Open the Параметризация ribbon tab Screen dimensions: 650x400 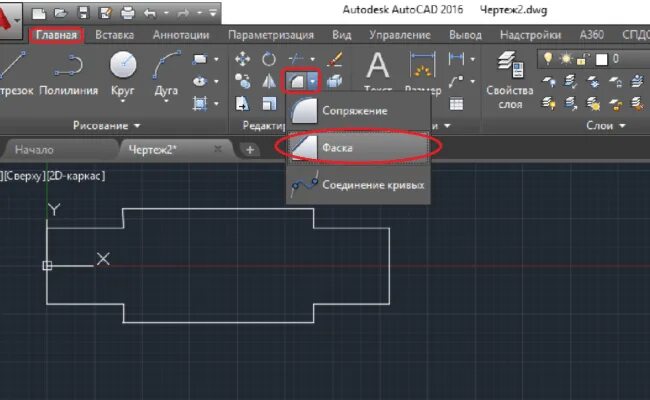point(271,35)
